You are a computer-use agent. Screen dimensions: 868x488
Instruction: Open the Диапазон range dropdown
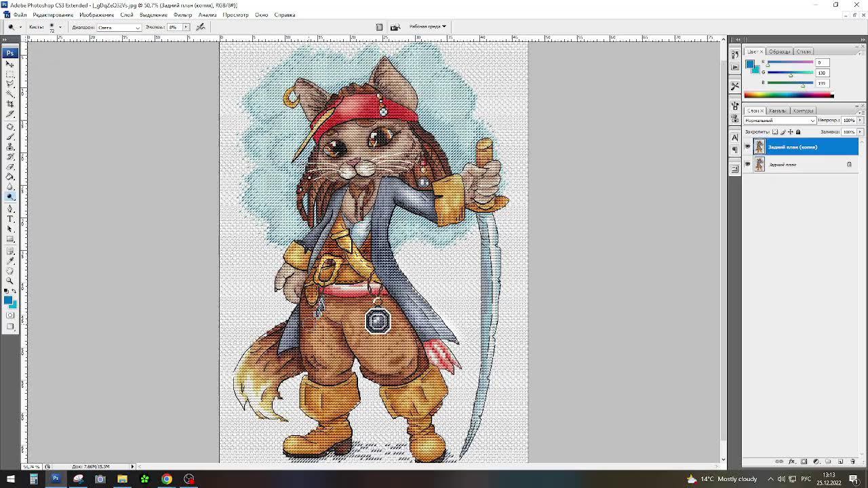[x=119, y=28]
